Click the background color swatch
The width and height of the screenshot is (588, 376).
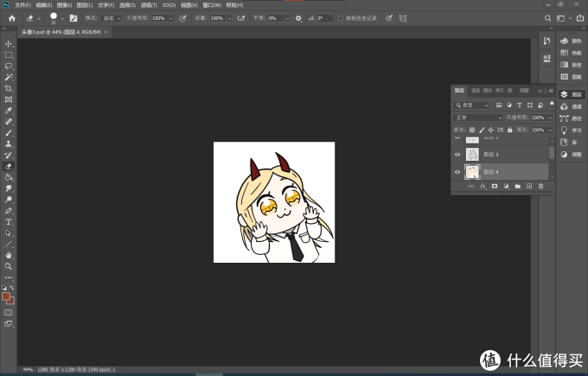click(11, 302)
